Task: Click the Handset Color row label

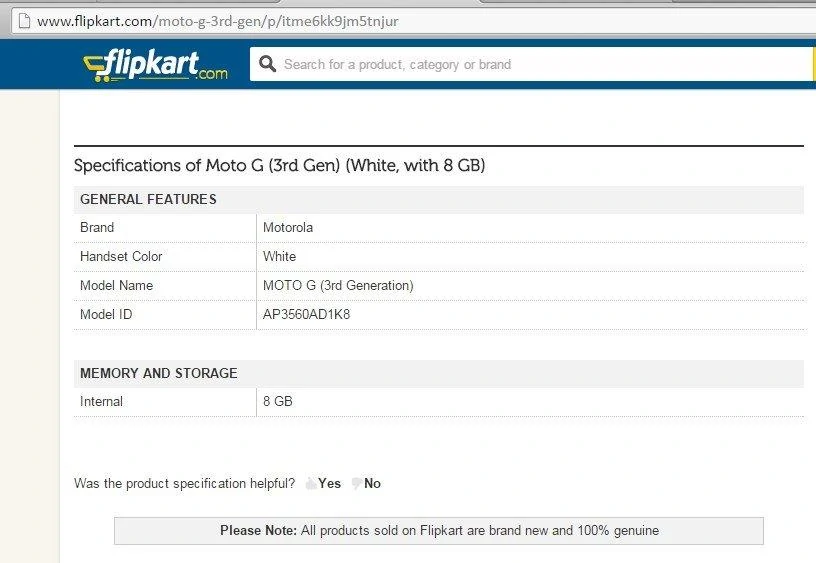Action: pos(121,257)
